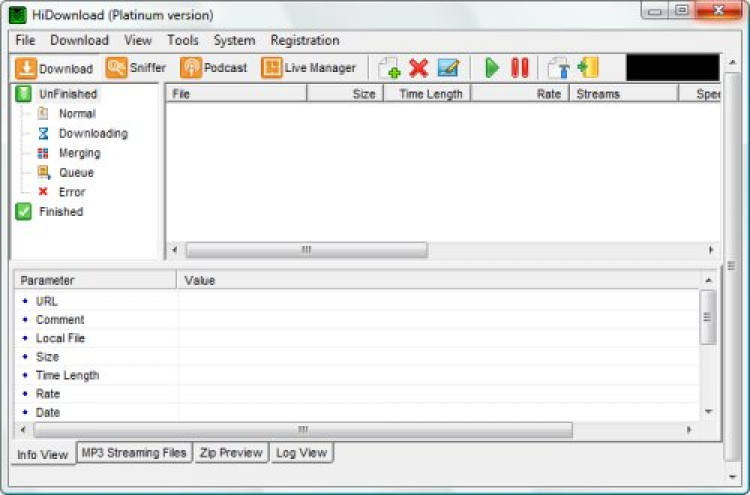
Task: Click info panel vertical scrollbar thumb
Action: click(x=708, y=317)
